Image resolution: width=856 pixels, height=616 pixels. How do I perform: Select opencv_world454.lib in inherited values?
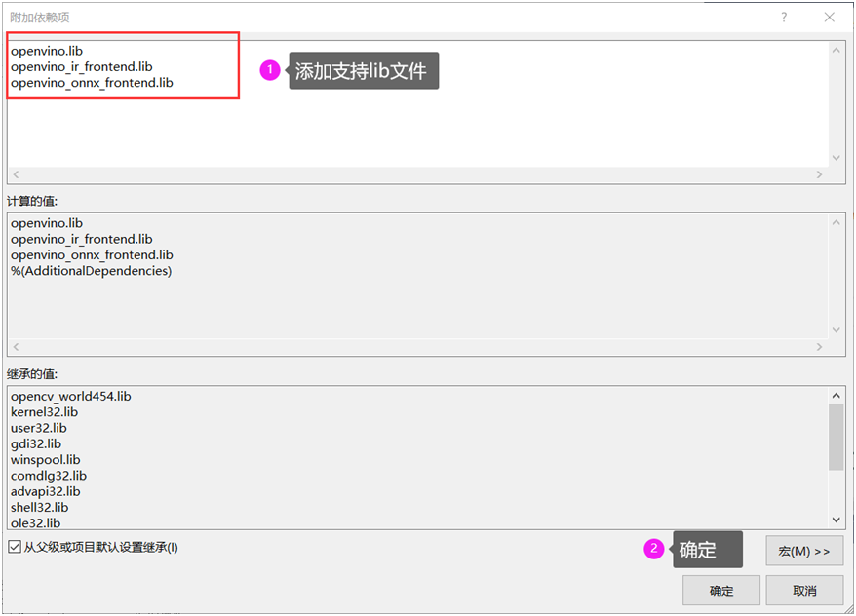[x=71, y=396]
